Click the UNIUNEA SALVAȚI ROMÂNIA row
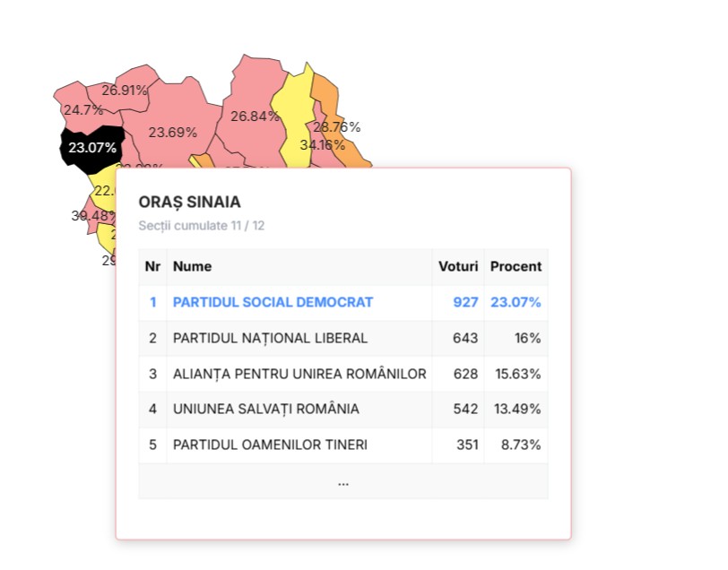The height and width of the screenshot is (570, 728). (266, 409)
